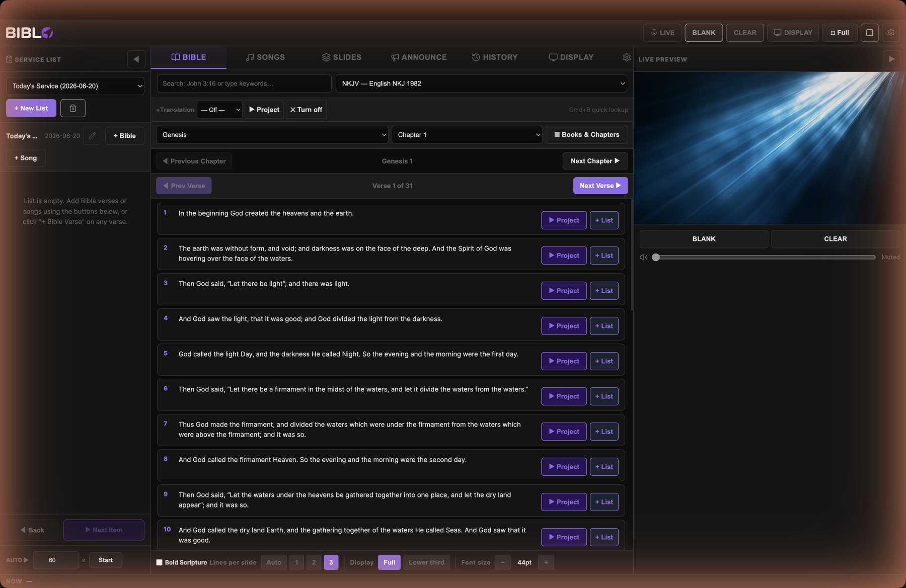Click Prev Verse button
This screenshot has height=588, width=906.
tap(184, 186)
